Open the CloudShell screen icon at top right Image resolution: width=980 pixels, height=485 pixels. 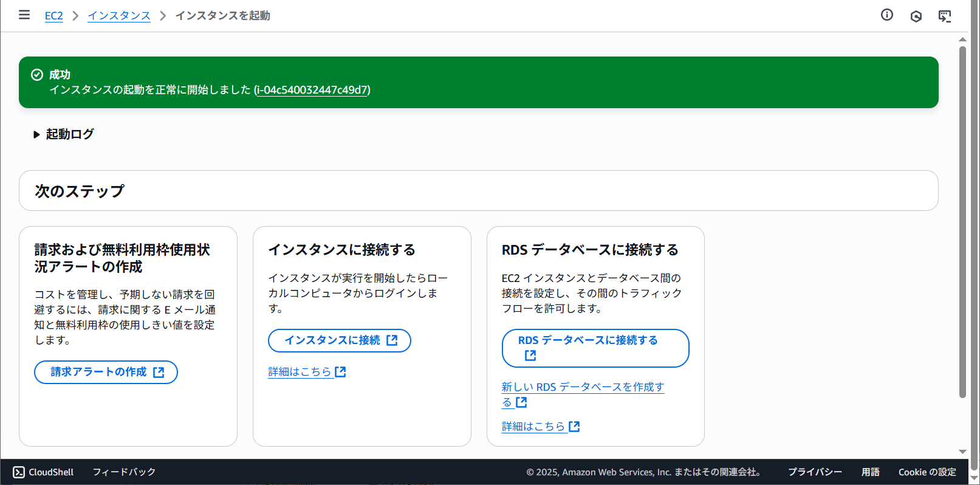click(x=944, y=16)
